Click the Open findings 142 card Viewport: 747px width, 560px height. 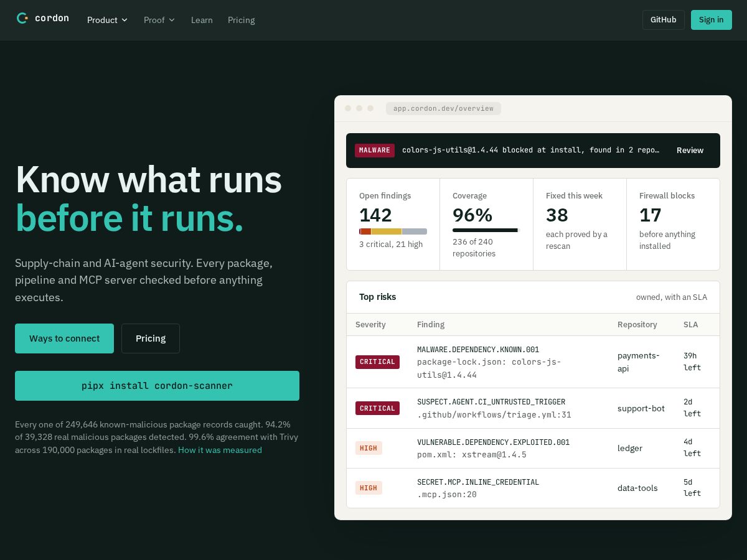click(x=393, y=225)
